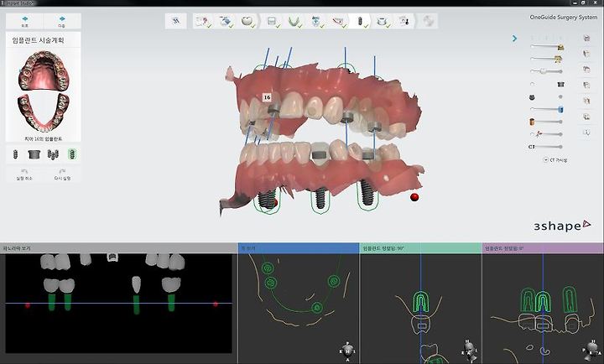The height and width of the screenshot is (364, 604).
Task: Click the greyed-out final workflow step icon
Action: [x=428, y=21]
